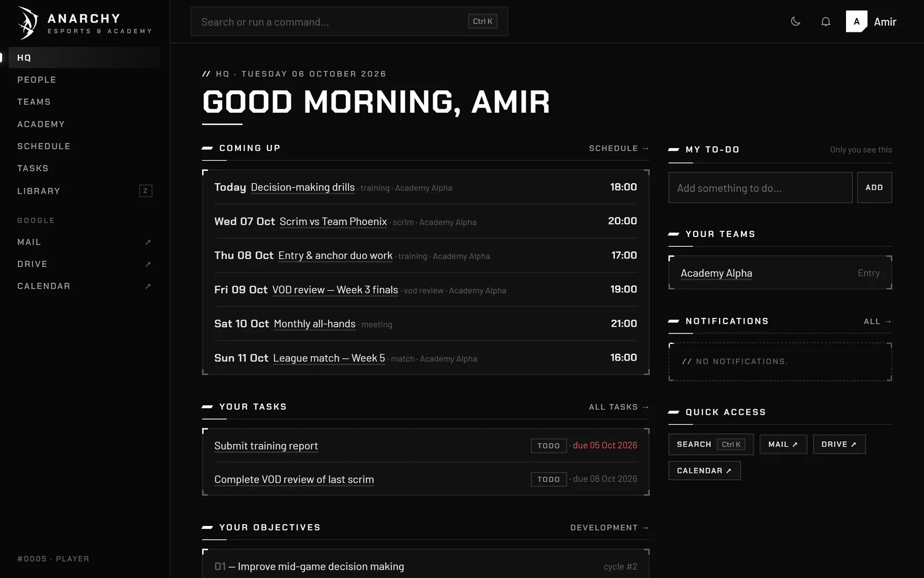
Task: Click the external arrow next to Mail
Action: [x=148, y=242]
